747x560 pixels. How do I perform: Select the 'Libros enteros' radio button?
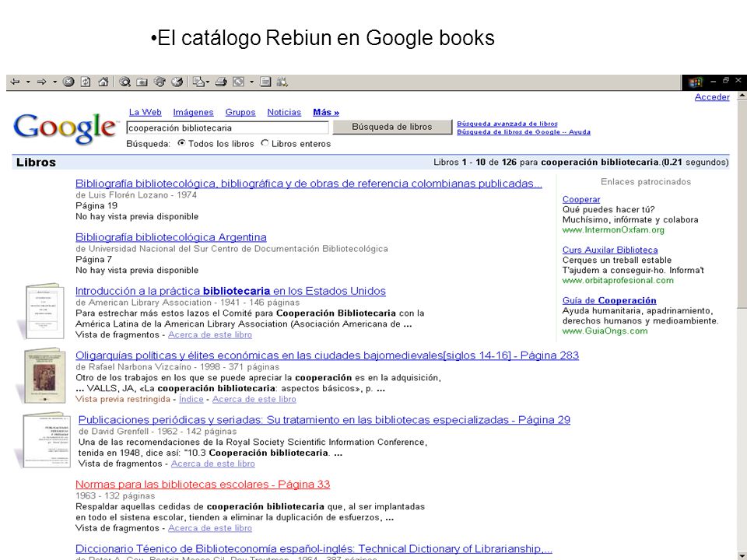(265, 143)
